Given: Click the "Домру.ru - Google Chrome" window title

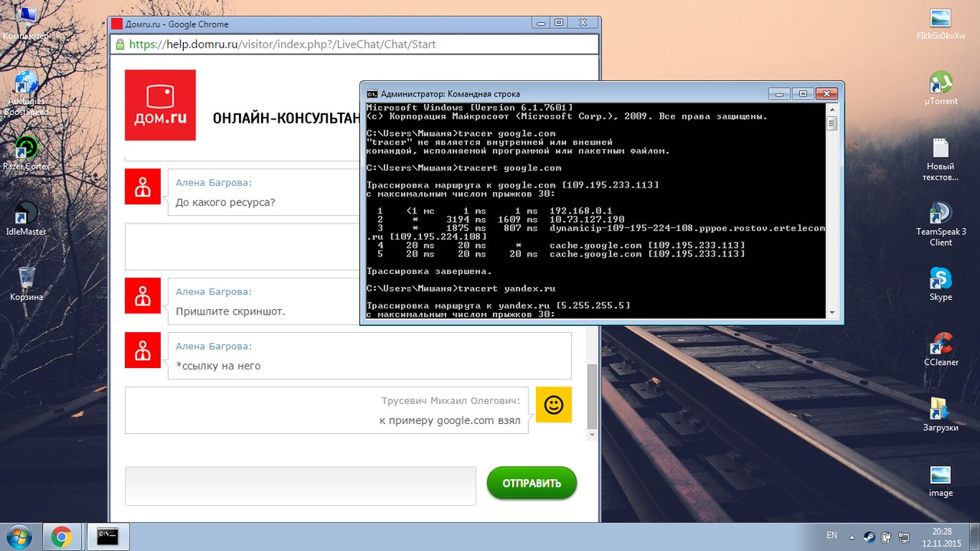Looking at the screenshot, I should (x=177, y=24).
